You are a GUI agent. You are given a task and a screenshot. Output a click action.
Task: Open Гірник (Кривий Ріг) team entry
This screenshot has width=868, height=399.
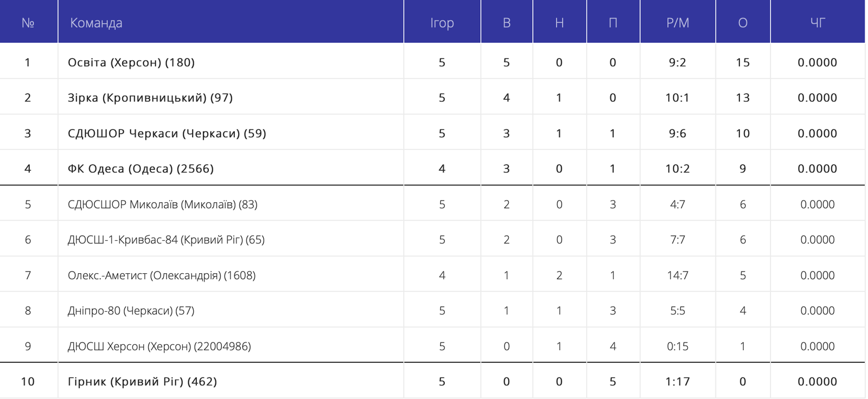click(142, 382)
